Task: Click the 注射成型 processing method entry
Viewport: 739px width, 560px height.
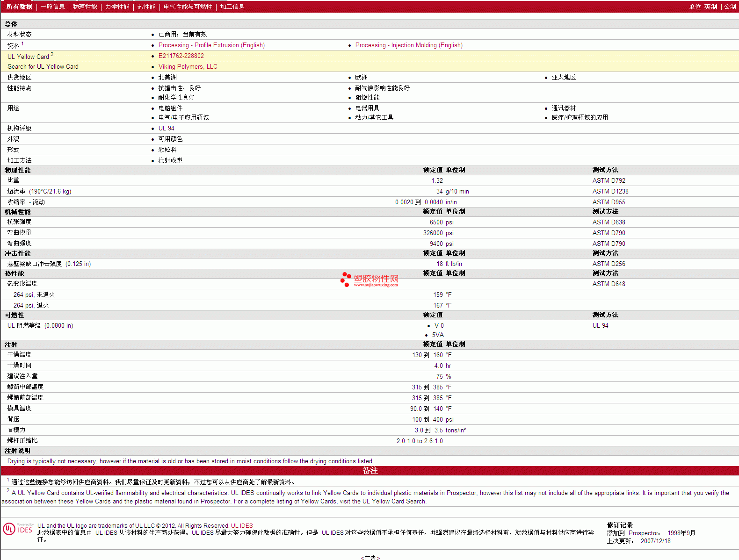Action: pos(170,160)
